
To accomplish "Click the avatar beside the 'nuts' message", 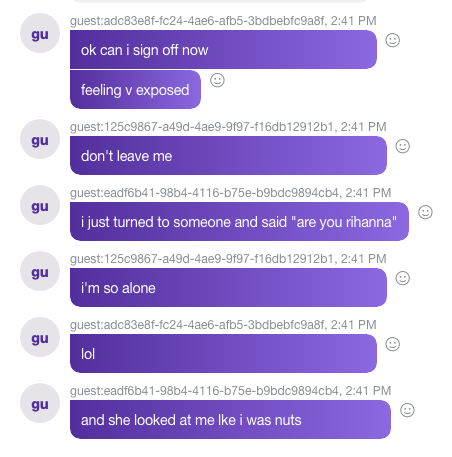I will point(40,403).
